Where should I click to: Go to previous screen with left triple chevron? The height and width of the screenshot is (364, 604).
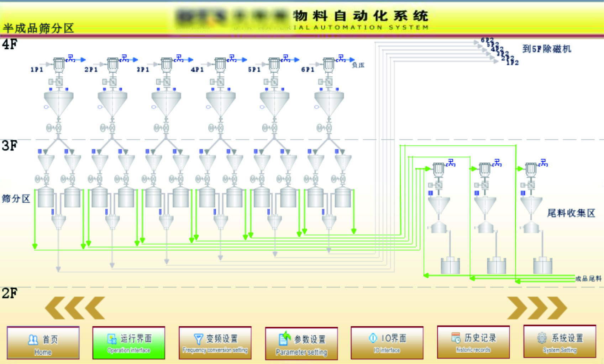pos(75,308)
